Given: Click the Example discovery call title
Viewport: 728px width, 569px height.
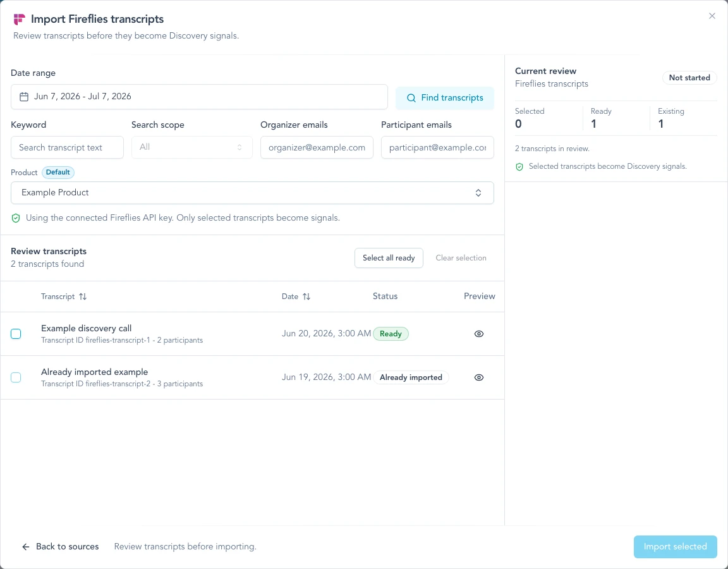Looking at the screenshot, I should [x=87, y=328].
